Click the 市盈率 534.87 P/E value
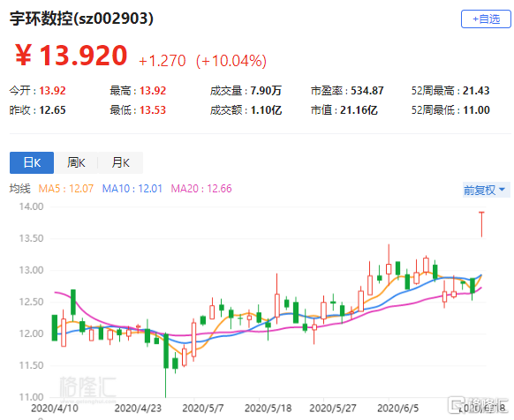Viewport: 514px width, 420px height. click(367, 90)
